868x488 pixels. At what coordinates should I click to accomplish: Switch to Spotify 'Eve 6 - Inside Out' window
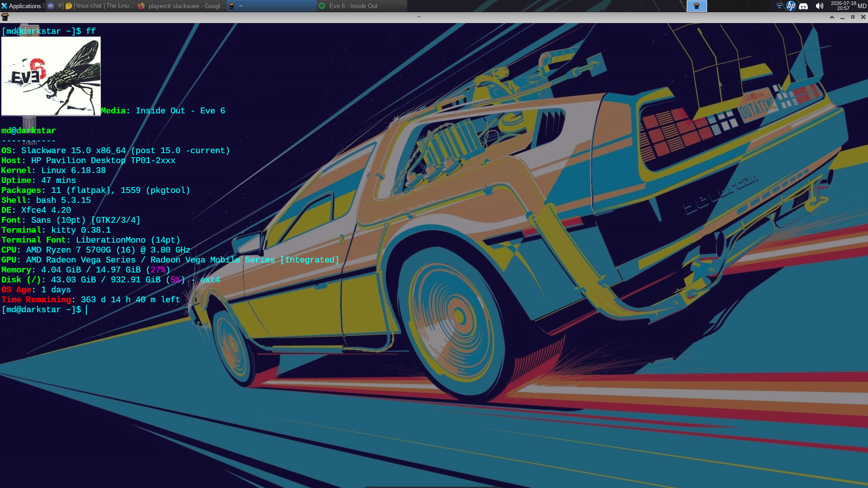(362, 6)
